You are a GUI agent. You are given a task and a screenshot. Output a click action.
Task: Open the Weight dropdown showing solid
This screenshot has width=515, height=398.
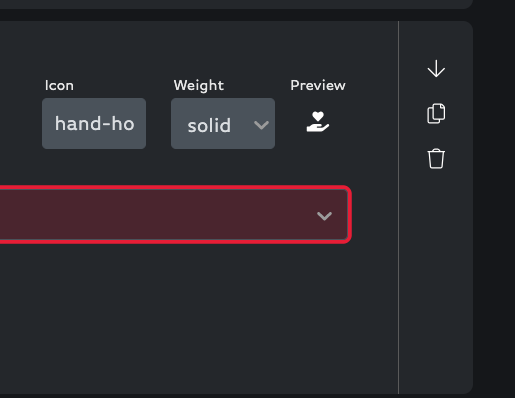click(223, 124)
